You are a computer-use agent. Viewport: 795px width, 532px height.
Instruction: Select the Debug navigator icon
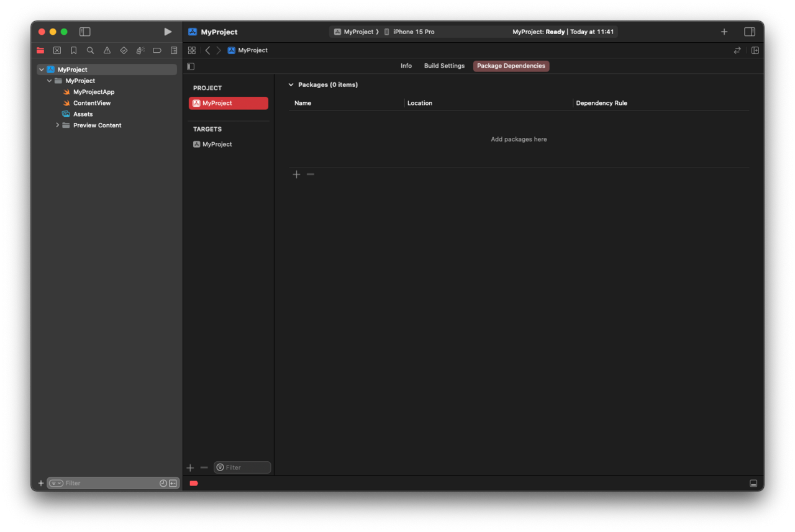[x=140, y=50]
